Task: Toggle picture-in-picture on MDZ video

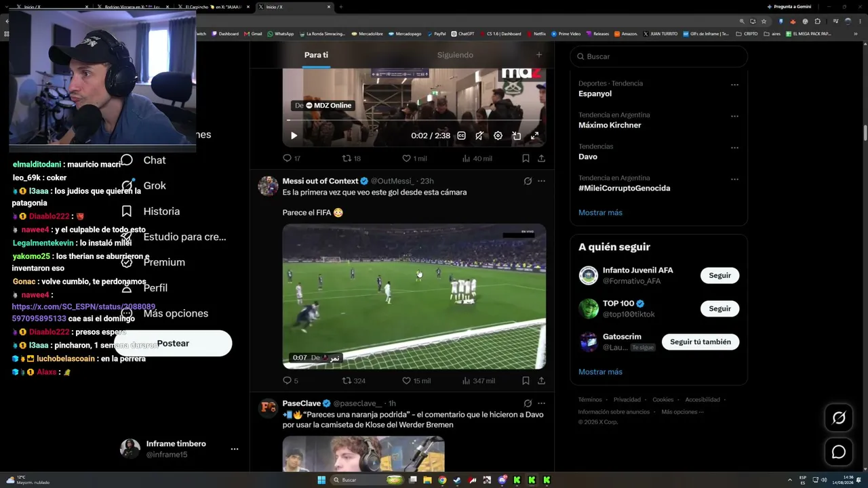Action: [x=516, y=136]
